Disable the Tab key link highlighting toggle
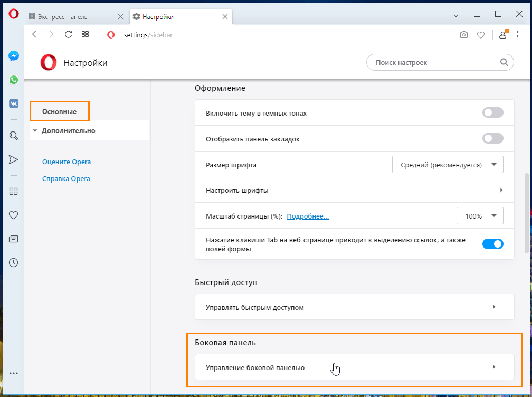The height and width of the screenshot is (397, 532). [x=492, y=243]
